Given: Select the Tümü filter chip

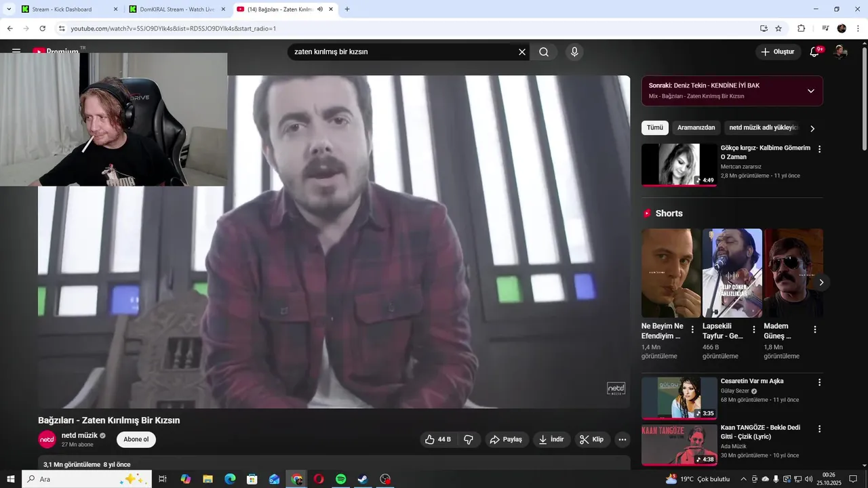Looking at the screenshot, I should [x=655, y=127].
